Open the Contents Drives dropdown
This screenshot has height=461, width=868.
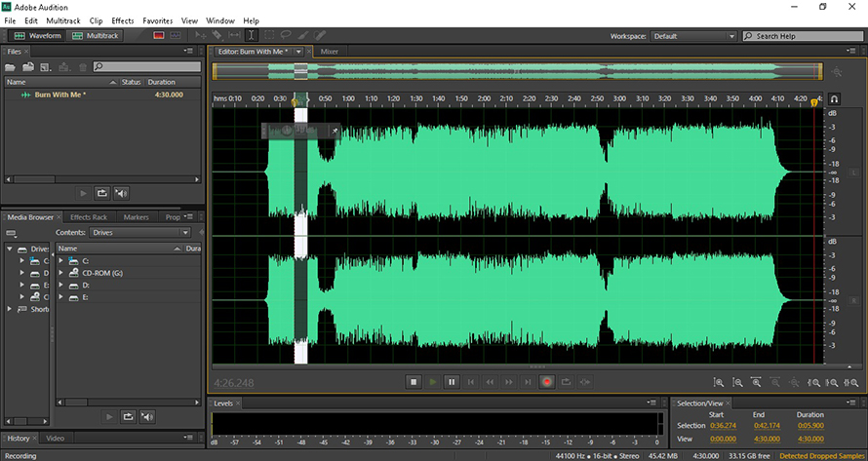tap(138, 233)
